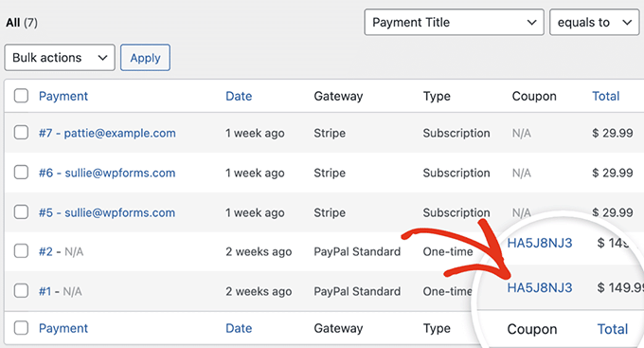Image resolution: width=644 pixels, height=348 pixels.
Task: Select payment #6 row checkbox
Action: [21, 173]
